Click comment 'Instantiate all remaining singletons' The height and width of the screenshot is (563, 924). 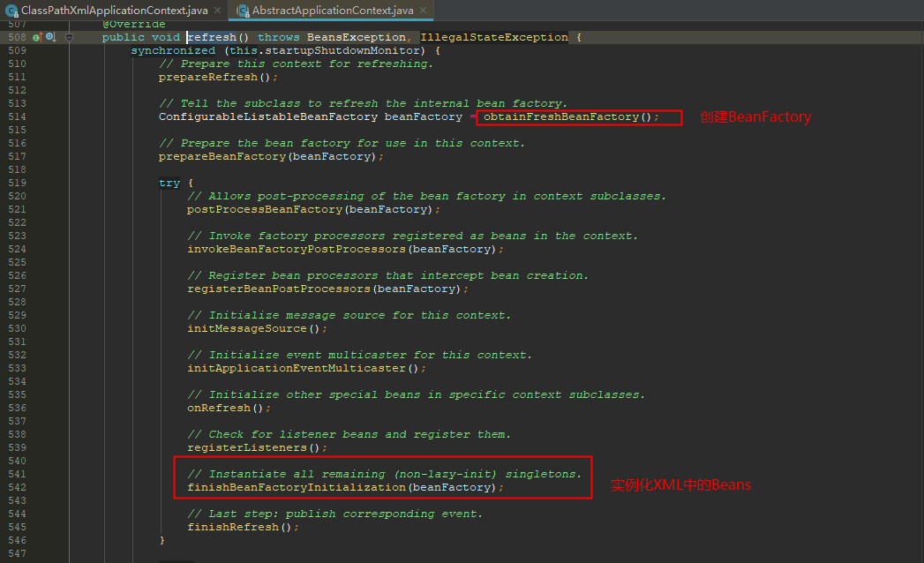coord(384,474)
